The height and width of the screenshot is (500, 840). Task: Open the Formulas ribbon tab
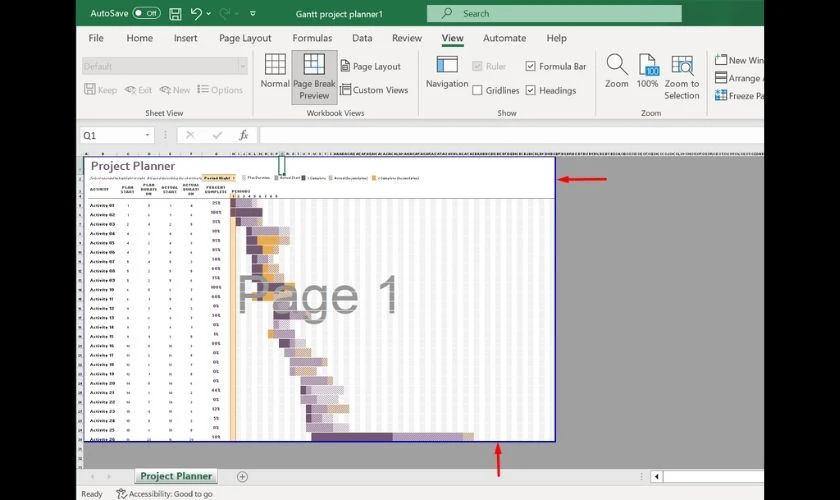tap(312, 38)
